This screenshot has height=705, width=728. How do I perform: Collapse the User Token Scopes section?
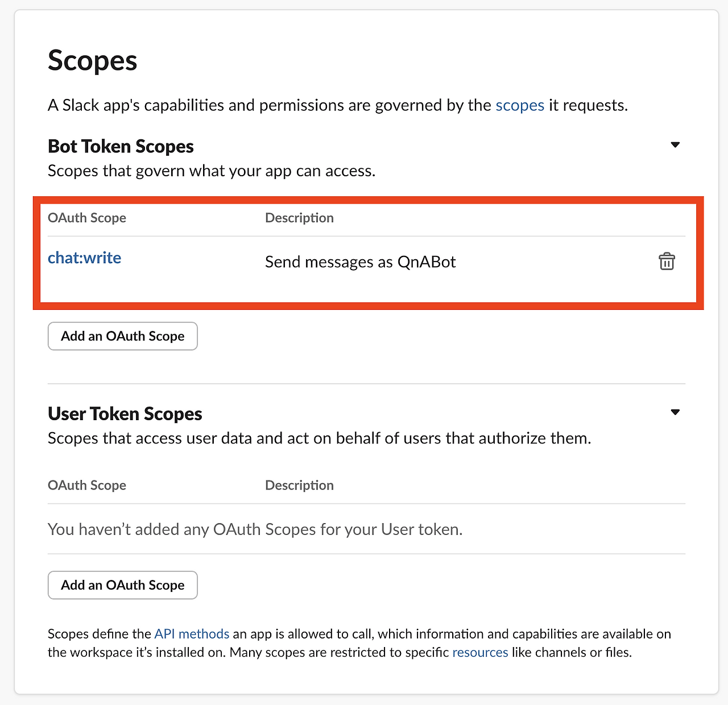point(675,412)
